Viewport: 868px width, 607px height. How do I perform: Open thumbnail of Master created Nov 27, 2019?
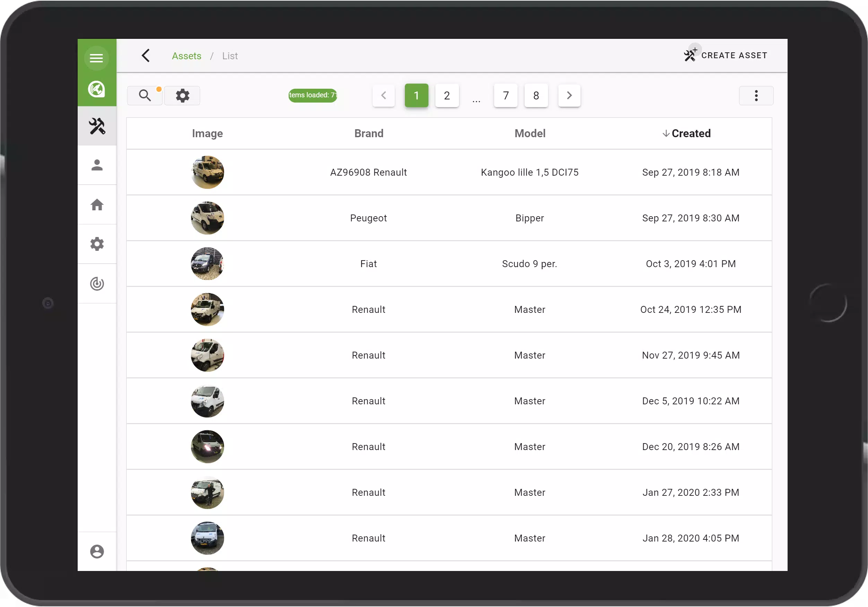point(208,355)
